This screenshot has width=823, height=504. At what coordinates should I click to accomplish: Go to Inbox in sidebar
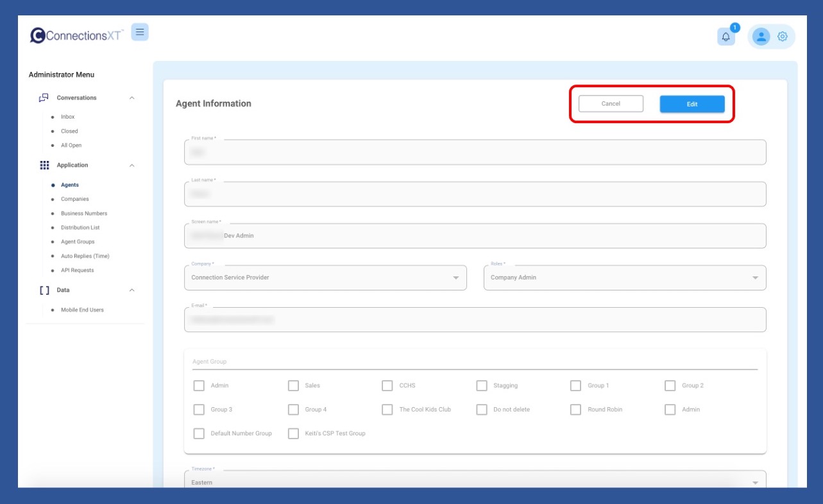(67, 117)
